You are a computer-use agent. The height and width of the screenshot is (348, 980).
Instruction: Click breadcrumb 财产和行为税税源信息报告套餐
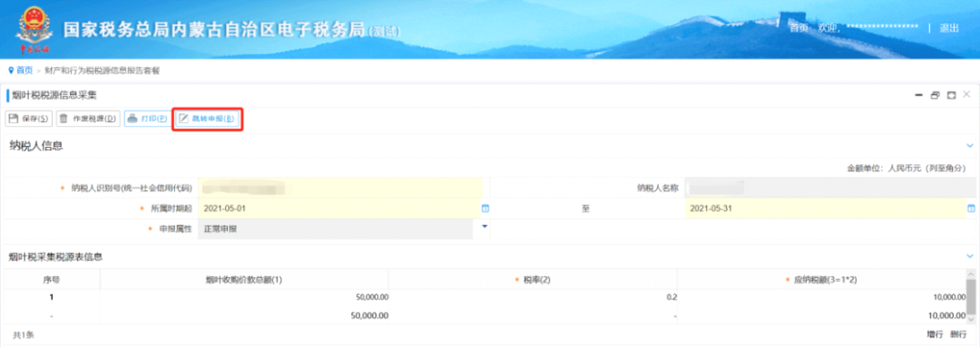pyautogui.click(x=102, y=71)
